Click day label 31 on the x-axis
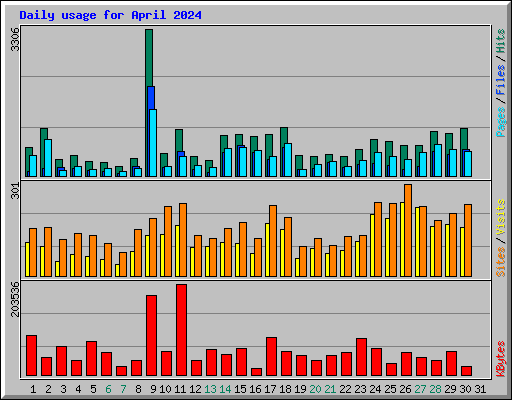 click(x=480, y=389)
